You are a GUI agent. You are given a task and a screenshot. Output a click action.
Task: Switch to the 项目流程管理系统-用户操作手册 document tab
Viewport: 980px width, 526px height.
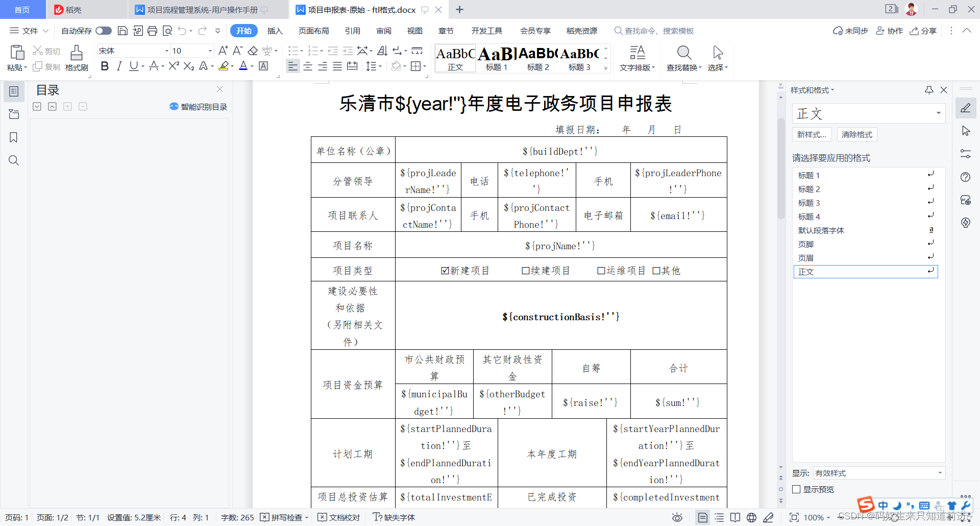click(202, 10)
